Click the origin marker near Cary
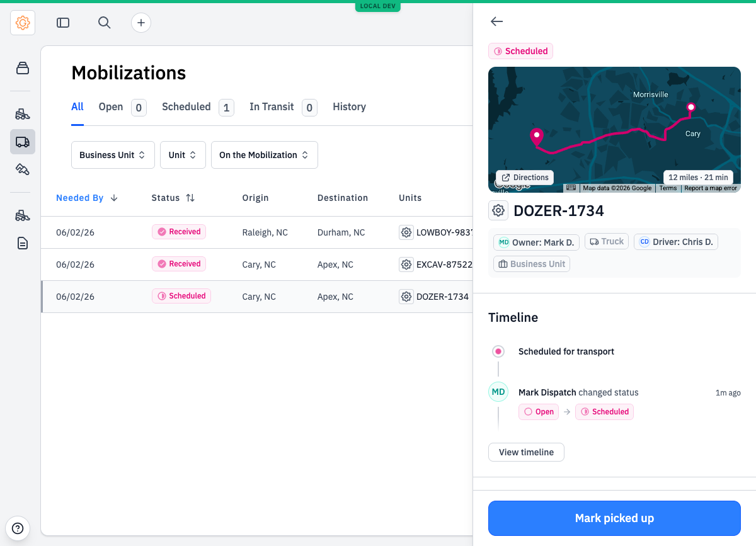 pyautogui.click(x=690, y=107)
